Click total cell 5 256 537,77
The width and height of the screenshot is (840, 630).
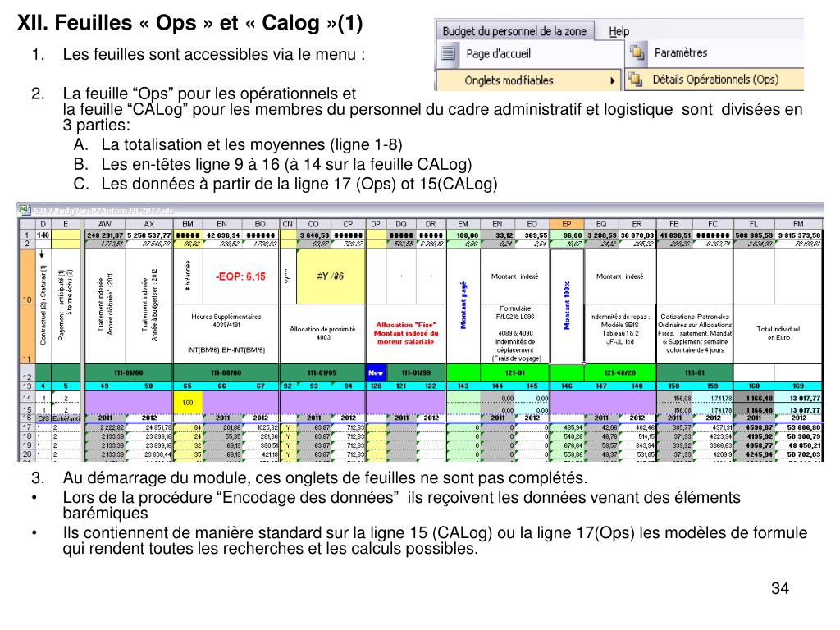149,235
